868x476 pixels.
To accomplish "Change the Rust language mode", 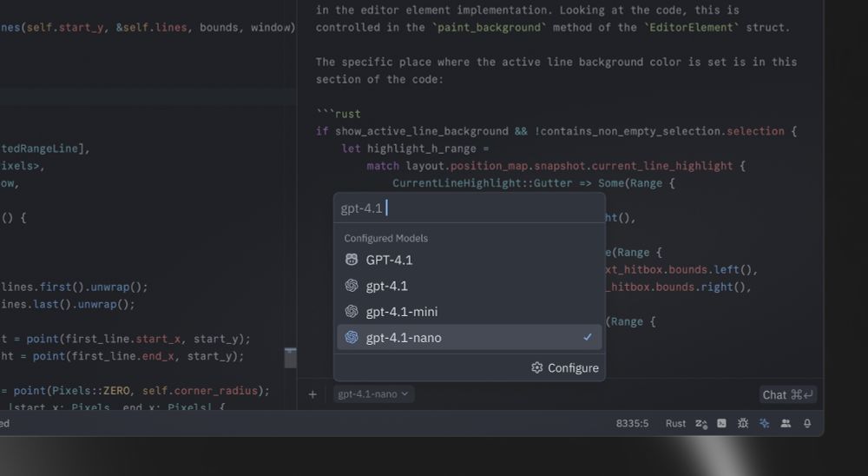I will (x=675, y=423).
